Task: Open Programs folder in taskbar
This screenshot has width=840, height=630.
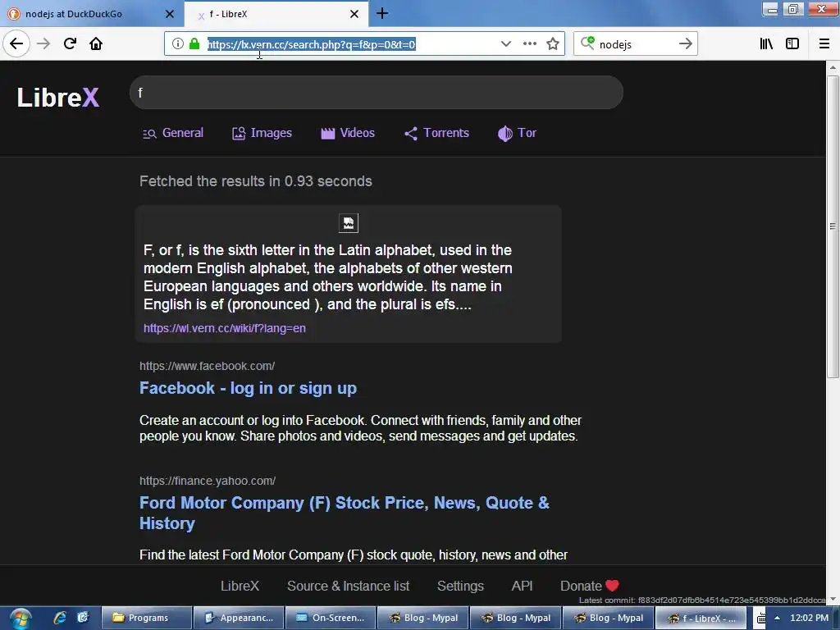Action: (146, 618)
